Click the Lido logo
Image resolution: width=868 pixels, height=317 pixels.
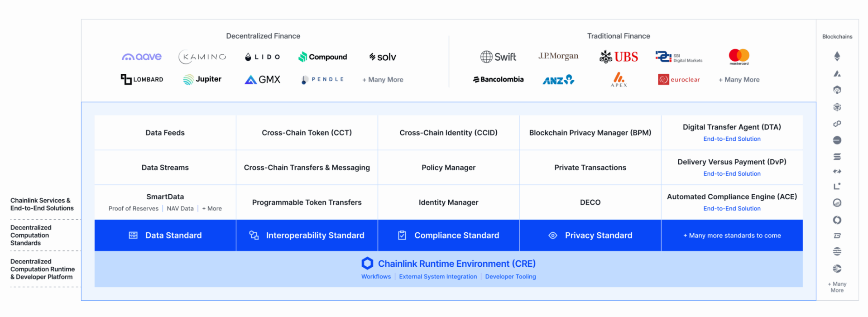point(263,57)
